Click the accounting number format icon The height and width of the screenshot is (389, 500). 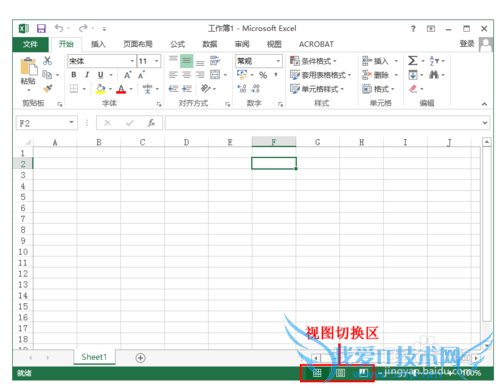pos(242,74)
